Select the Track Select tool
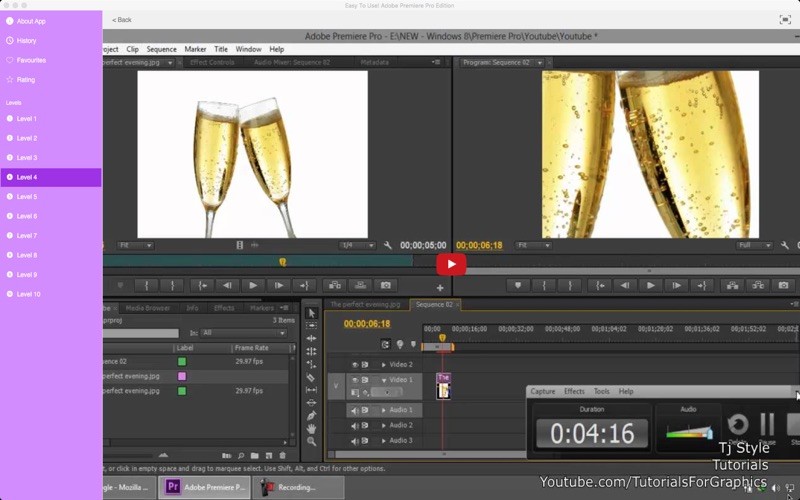The height and width of the screenshot is (500, 800). [311, 326]
